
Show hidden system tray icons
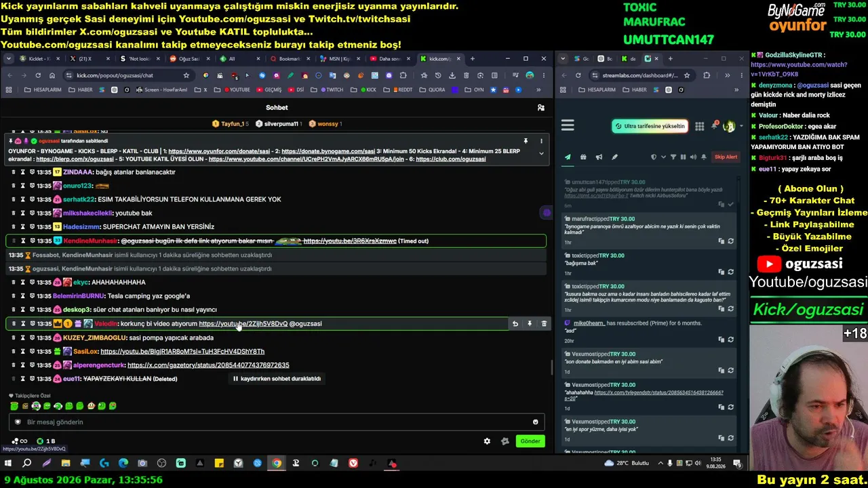[660, 464]
